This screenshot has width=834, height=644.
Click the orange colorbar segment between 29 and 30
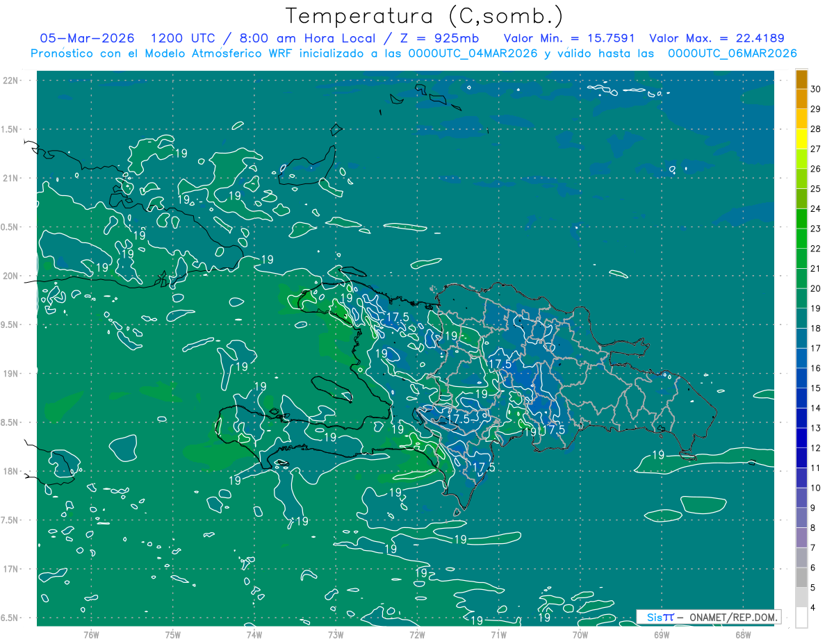pyautogui.click(x=802, y=99)
